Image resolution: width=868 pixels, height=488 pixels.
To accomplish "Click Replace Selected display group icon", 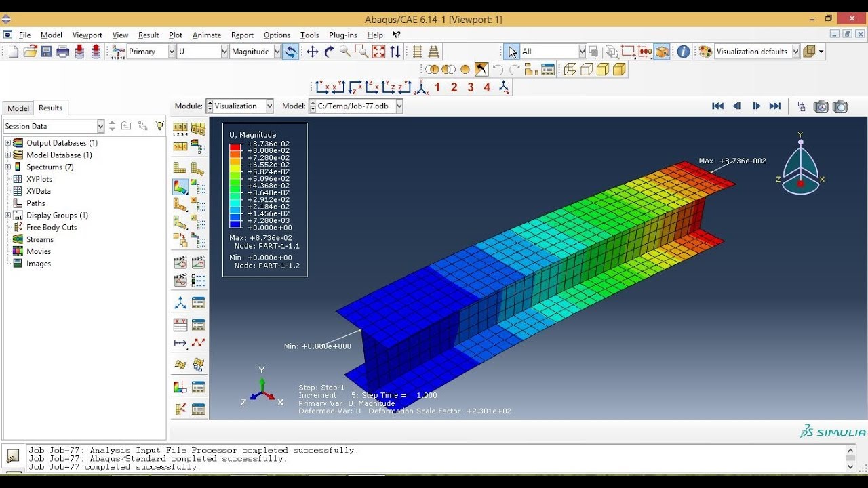I will [432, 69].
